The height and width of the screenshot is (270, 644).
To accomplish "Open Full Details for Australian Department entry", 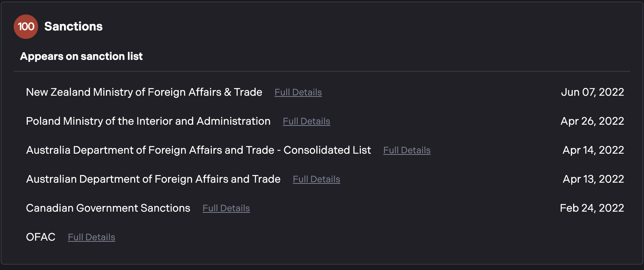I will (316, 179).
